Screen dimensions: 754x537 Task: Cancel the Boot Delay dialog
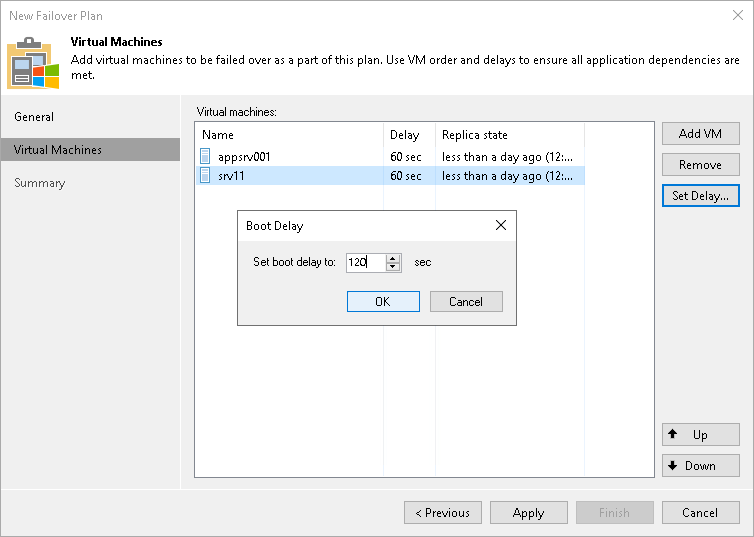click(x=466, y=302)
